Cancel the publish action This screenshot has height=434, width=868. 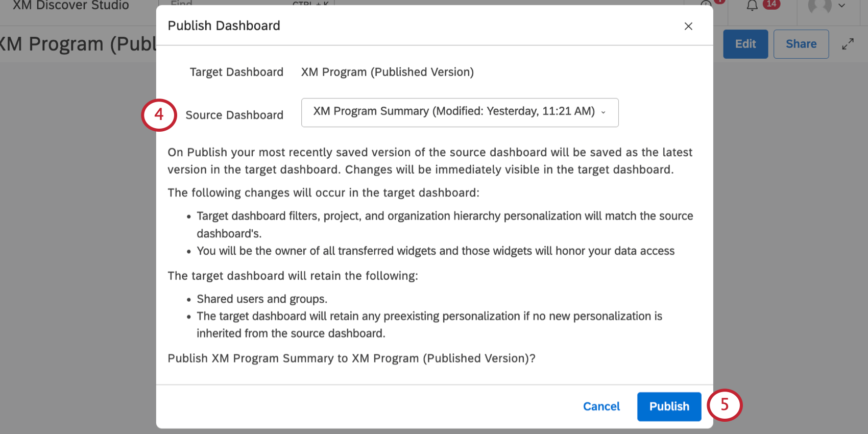[601, 406]
